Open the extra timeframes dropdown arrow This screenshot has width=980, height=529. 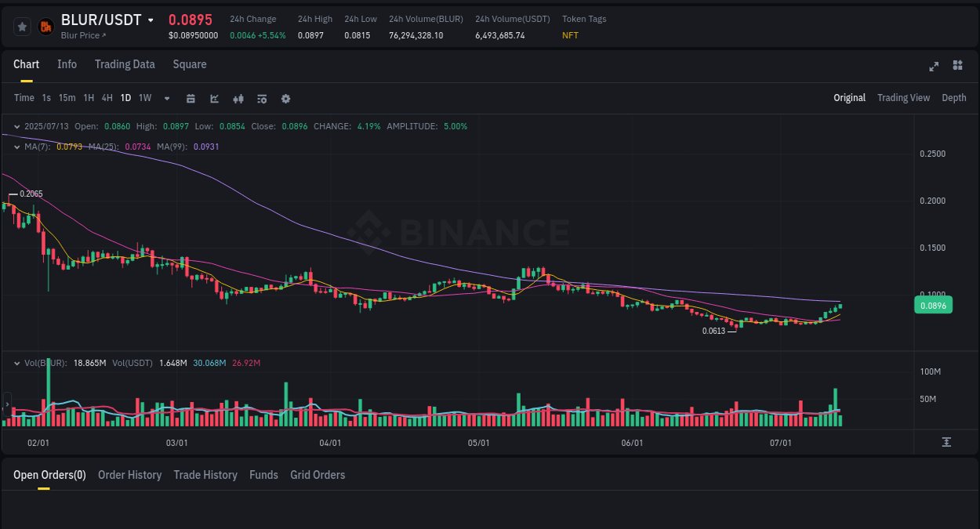click(166, 98)
